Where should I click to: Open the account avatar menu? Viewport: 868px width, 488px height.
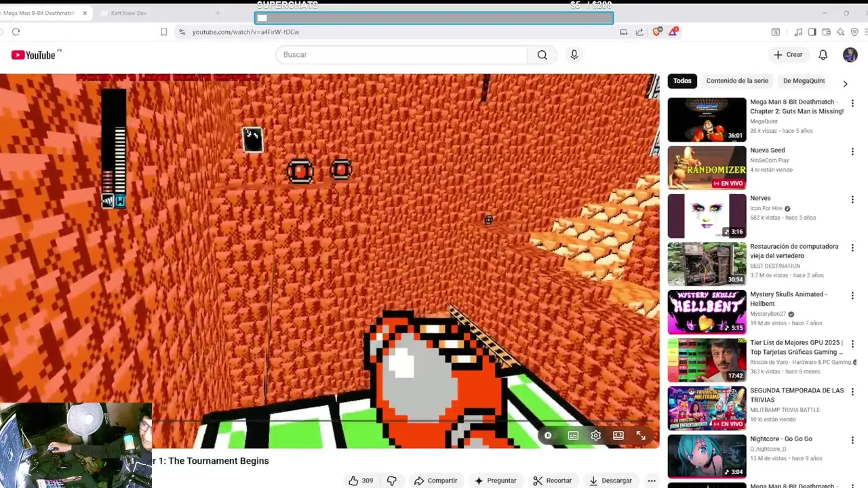pyautogui.click(x=850, y=55)
